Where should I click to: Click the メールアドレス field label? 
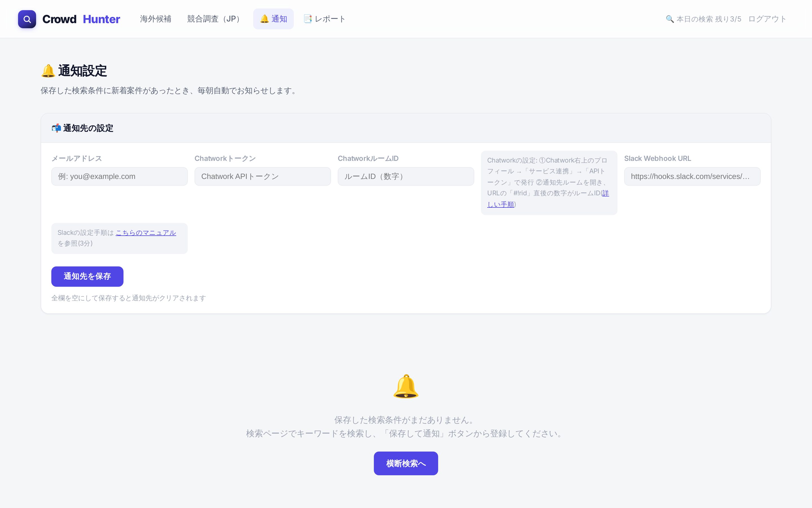click(76, 159)
